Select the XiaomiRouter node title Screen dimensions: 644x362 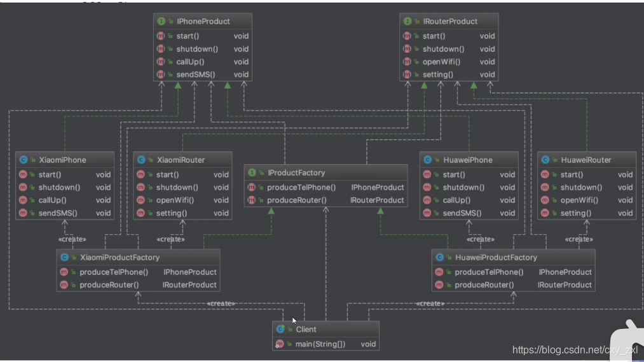[x=181, y=160]
